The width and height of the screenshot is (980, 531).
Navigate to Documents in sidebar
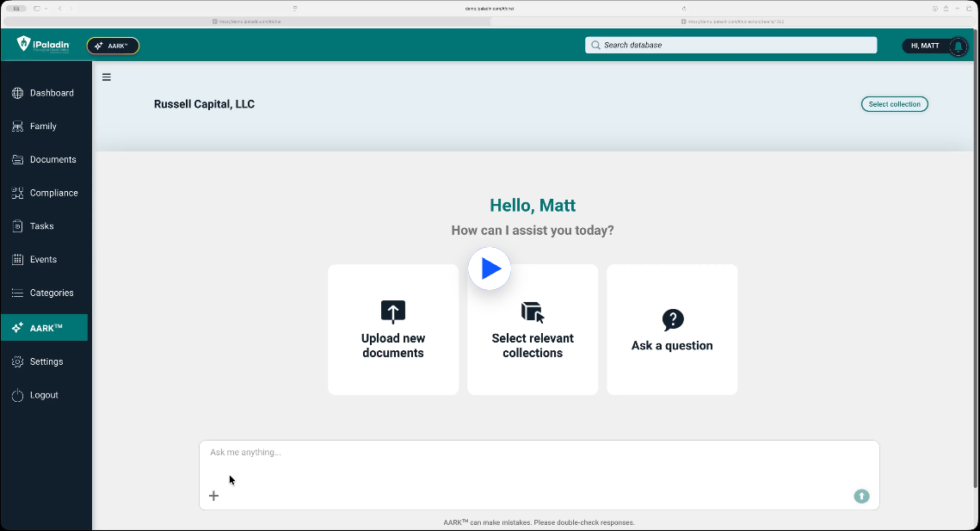click(52, 160)
